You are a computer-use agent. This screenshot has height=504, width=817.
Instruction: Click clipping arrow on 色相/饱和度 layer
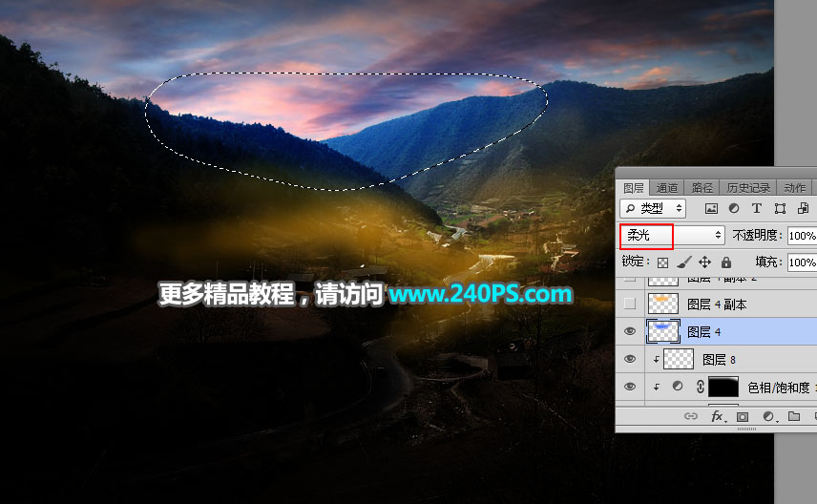coord(656,387)
